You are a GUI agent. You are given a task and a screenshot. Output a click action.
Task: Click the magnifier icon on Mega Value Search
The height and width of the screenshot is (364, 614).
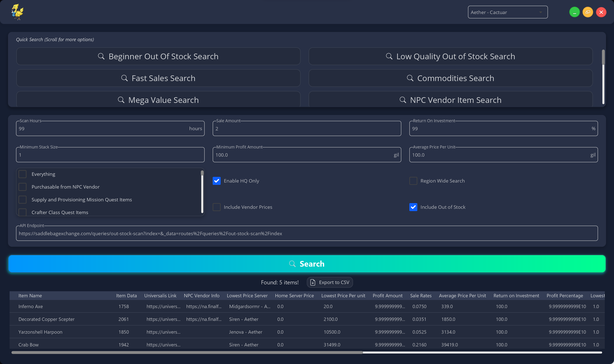[x=121, y=100]
